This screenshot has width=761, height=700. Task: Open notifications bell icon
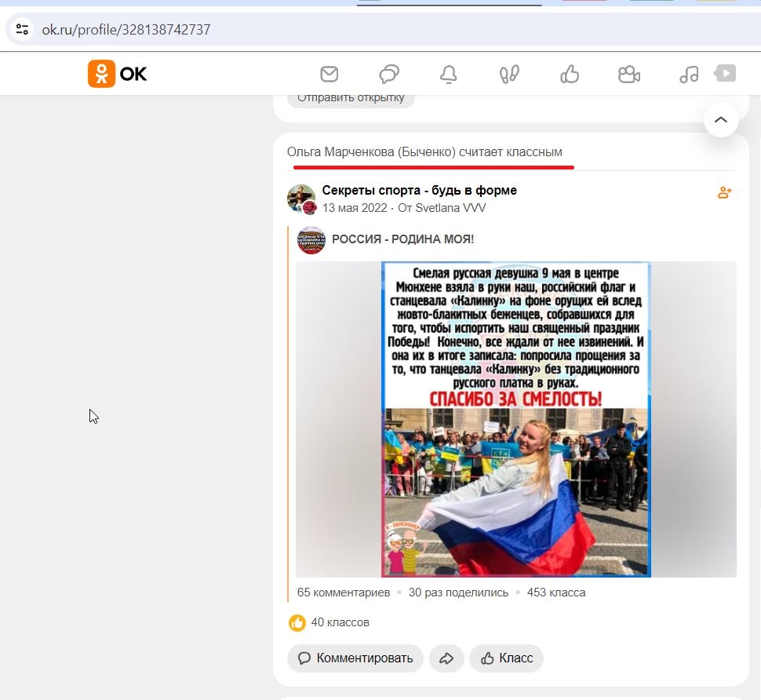(x=449, y=75)
